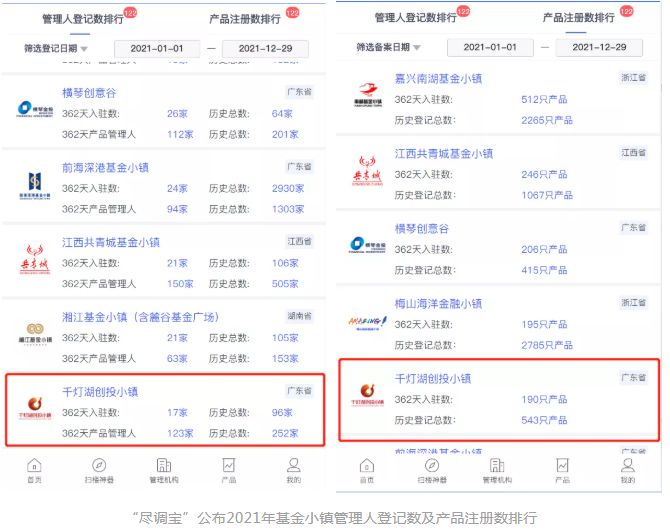Click the value 543只产品
Screen dimensions: 670x532
click(x=544, y=420)
